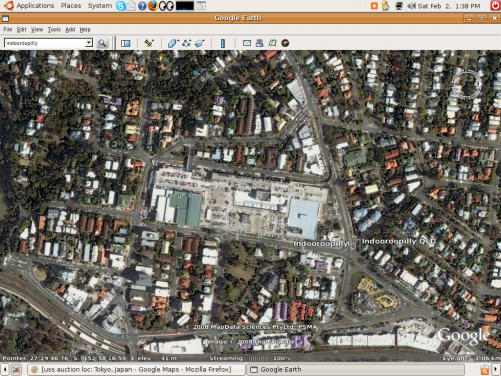Click the Show in Google Maps icon
The width and height of the screenshot is (501, 376).
tap(272, 43)
